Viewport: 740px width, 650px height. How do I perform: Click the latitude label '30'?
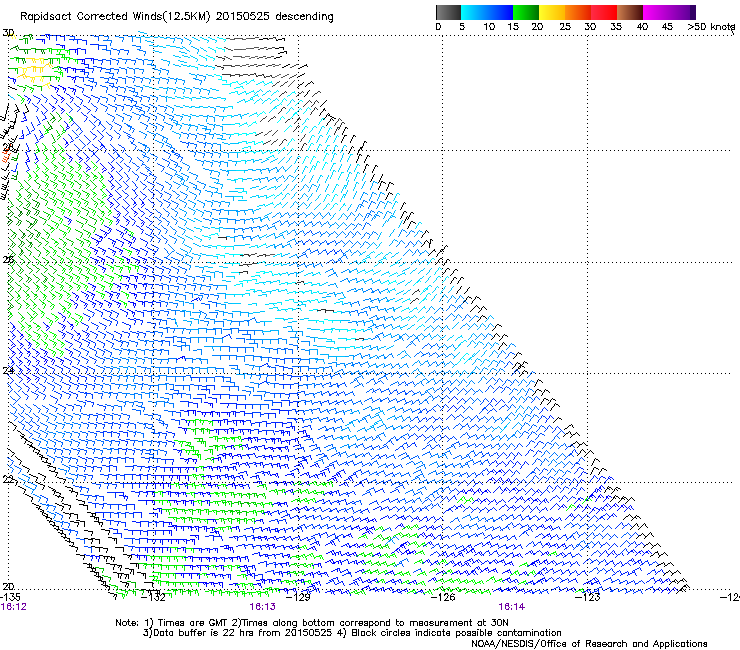pos(8,33)
